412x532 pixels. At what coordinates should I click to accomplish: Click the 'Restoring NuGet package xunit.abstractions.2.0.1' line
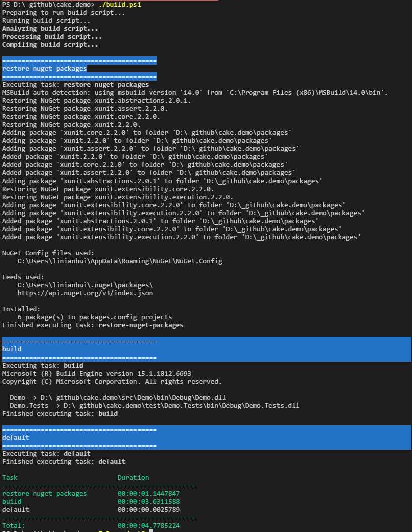[x=96, y=101]
